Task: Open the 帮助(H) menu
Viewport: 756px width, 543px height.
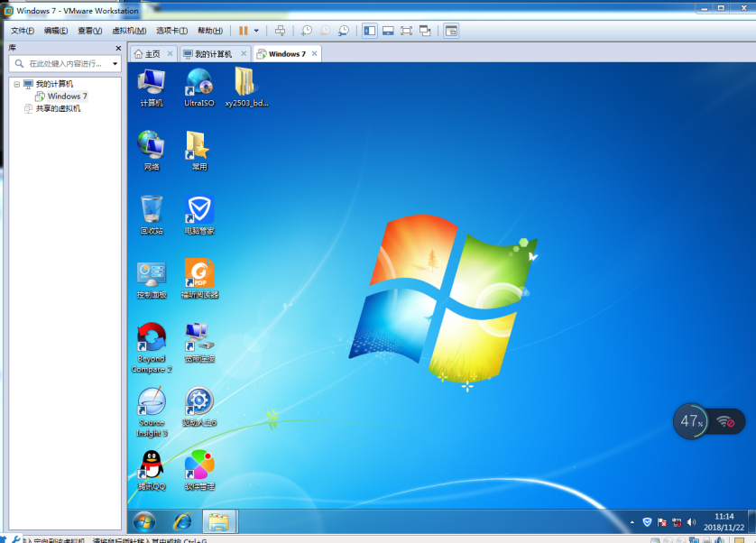Action: (x=209, y=31)
